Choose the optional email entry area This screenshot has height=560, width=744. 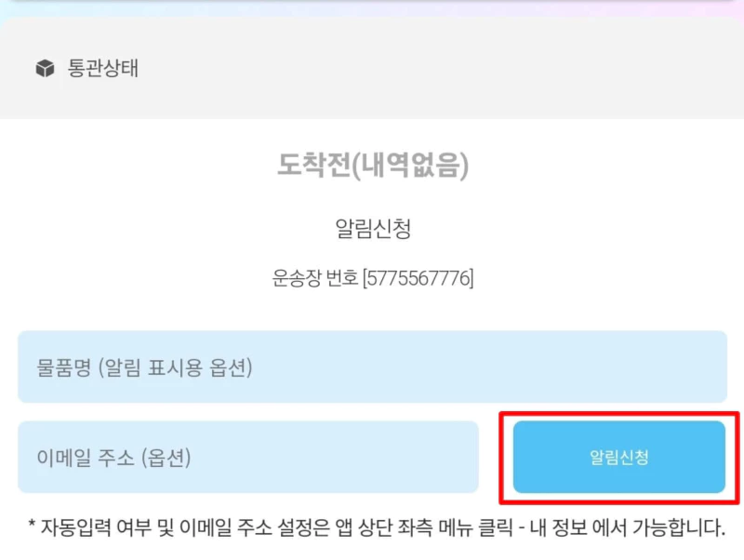tap(246, 456)
